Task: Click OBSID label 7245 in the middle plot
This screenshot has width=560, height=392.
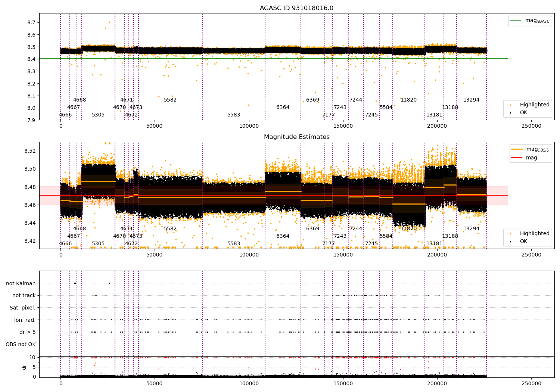Action: pyautogui.click(x=371, y=243)
